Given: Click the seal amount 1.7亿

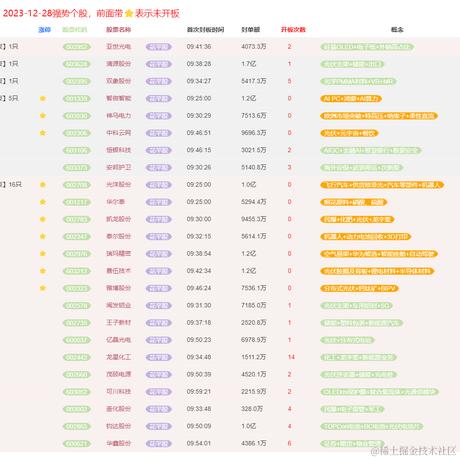Looking at the screenshot, I should (249, 64).
